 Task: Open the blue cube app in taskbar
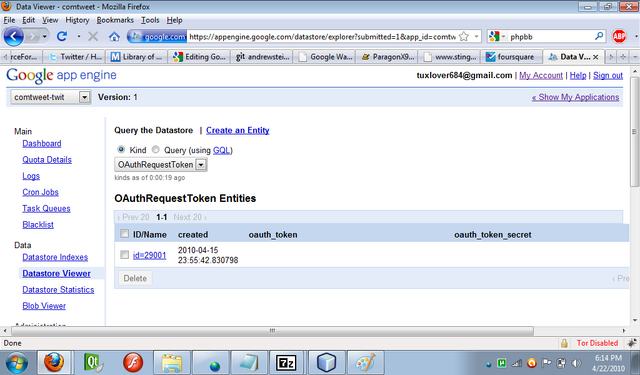(x=326, y=362)
